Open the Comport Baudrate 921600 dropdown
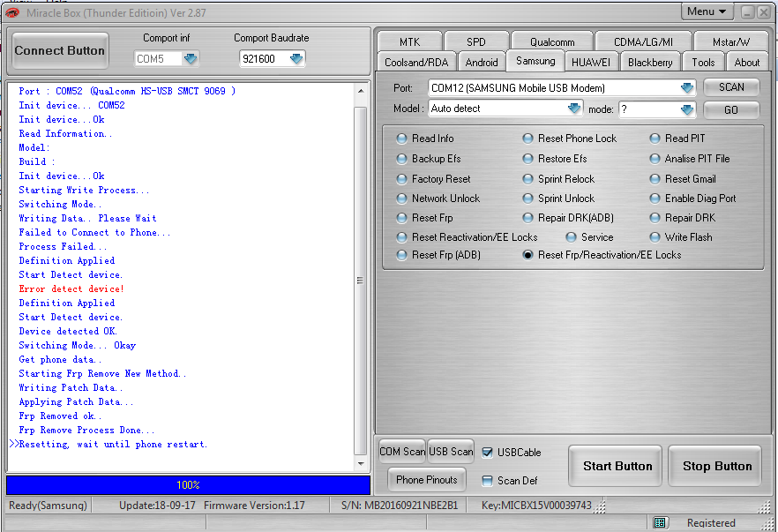778x532 pixels. pyautogui.click(x=296, y=58)
